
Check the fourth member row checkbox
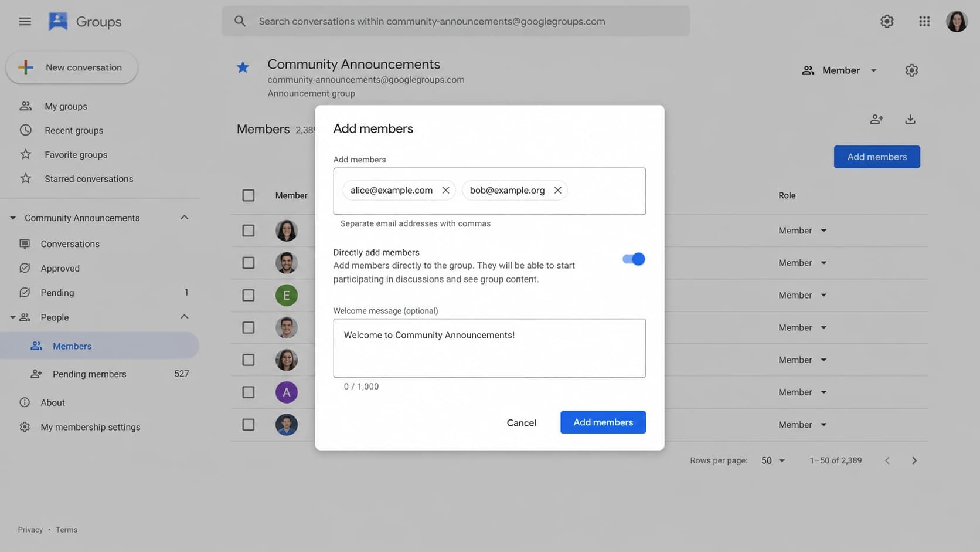249,327
